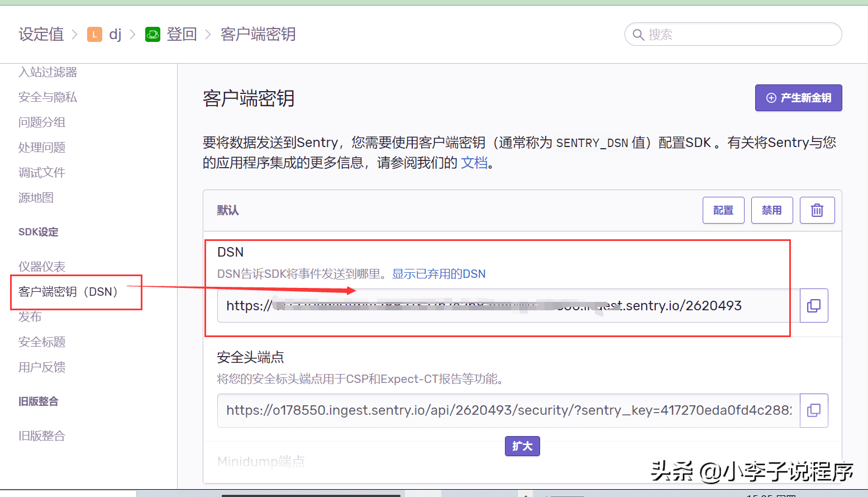Open 安全与隐私 settings in sidebar
This screenshot has height=497, width=868.
coord(48,97)
